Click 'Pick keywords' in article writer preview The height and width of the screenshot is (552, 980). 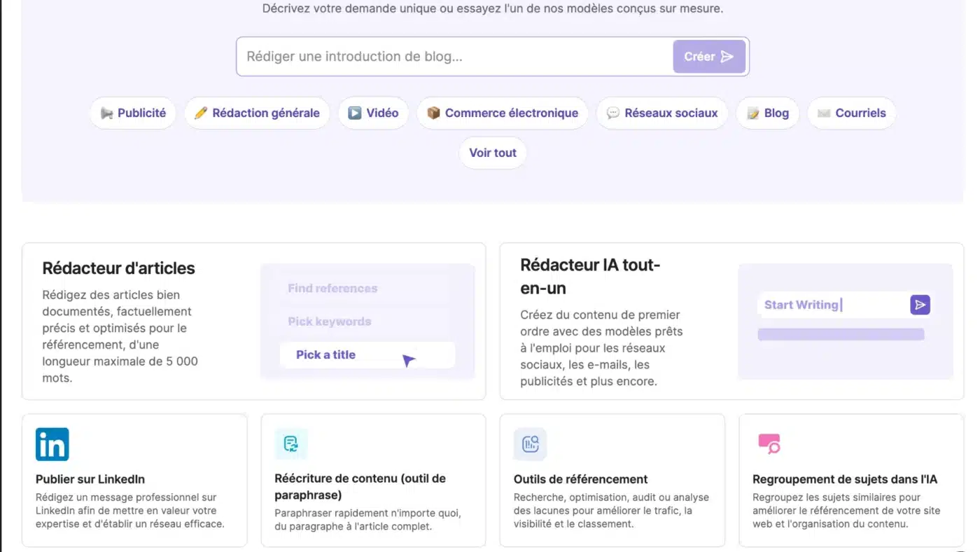[x=330, y=322]
